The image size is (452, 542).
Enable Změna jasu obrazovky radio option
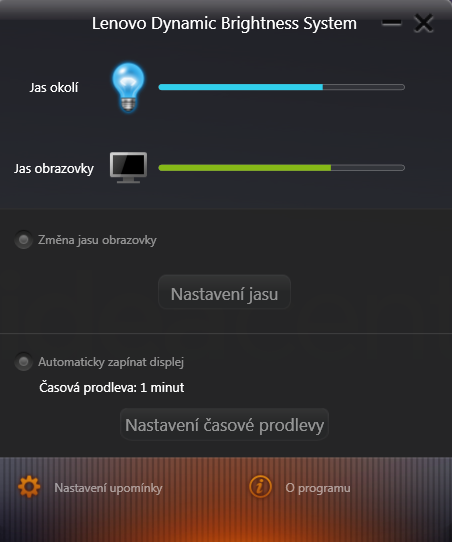[x=23, y=240]
